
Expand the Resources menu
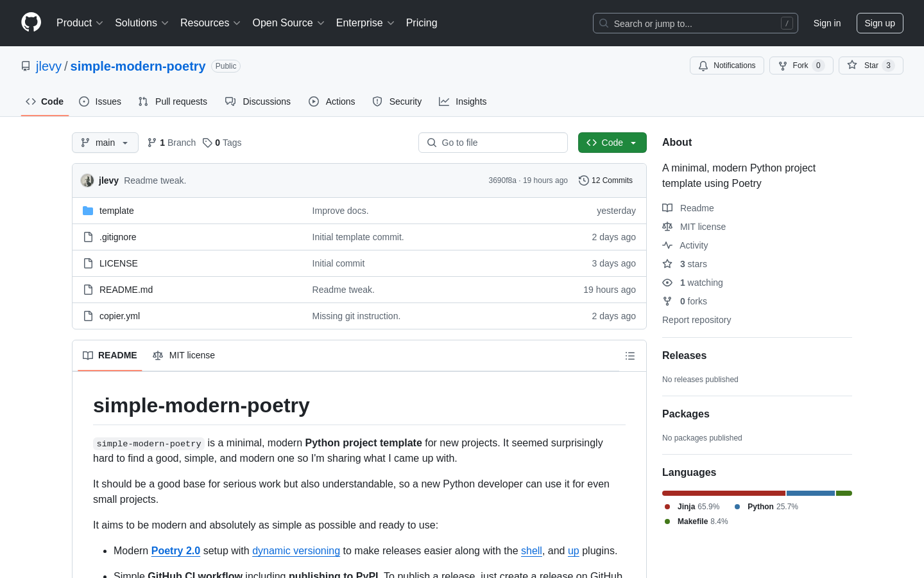tap(210, 22)
